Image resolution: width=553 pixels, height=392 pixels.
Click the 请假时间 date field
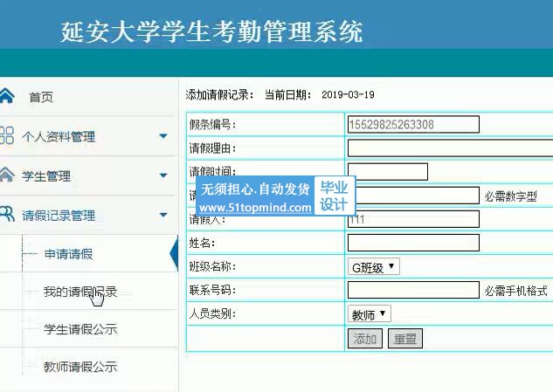click(x=388, y=172)
